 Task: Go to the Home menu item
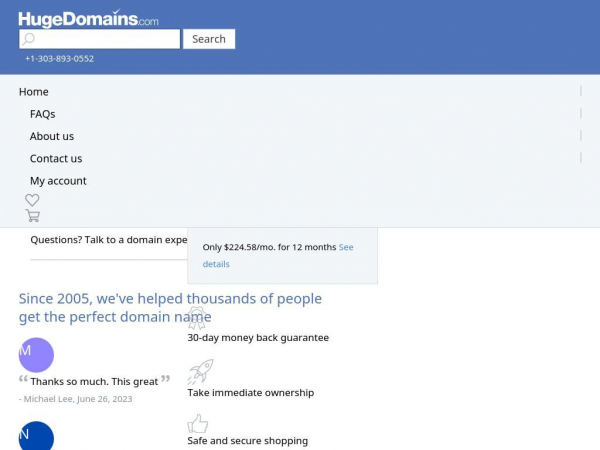[x=34, y=92]
